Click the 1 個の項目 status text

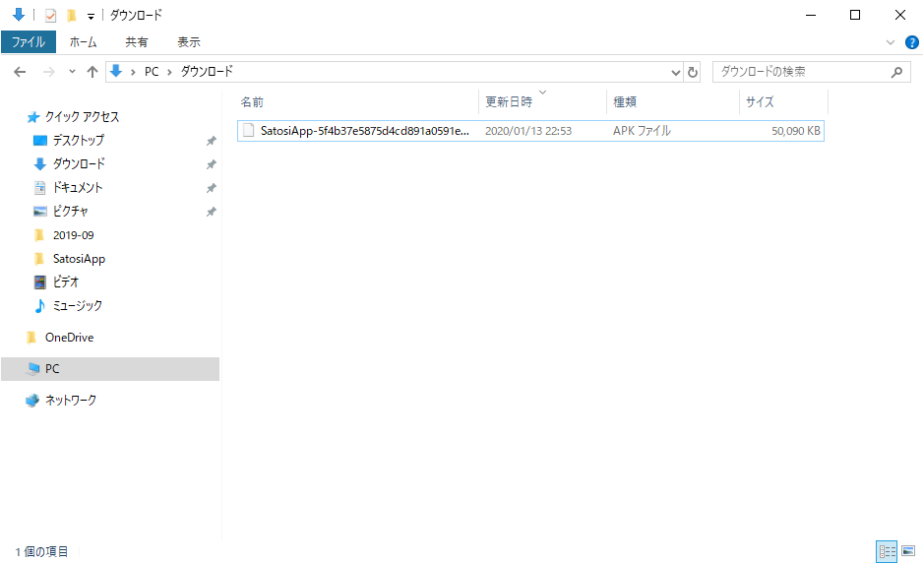click(x=42, y=551)
